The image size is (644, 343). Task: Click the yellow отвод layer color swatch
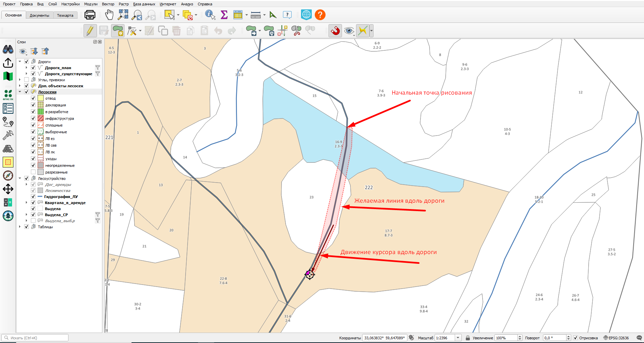pos(41,98)
